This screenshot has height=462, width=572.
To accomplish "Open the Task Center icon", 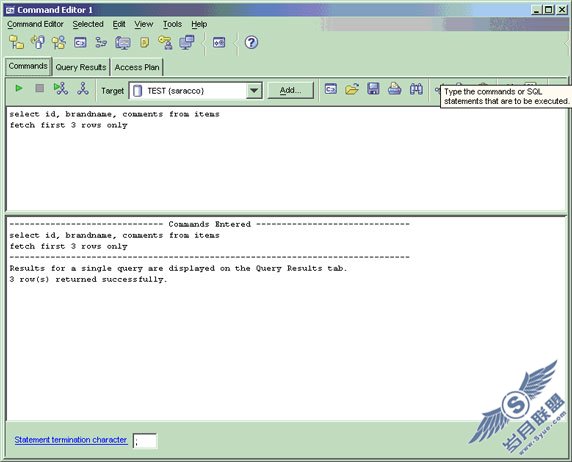I will 101,42.
